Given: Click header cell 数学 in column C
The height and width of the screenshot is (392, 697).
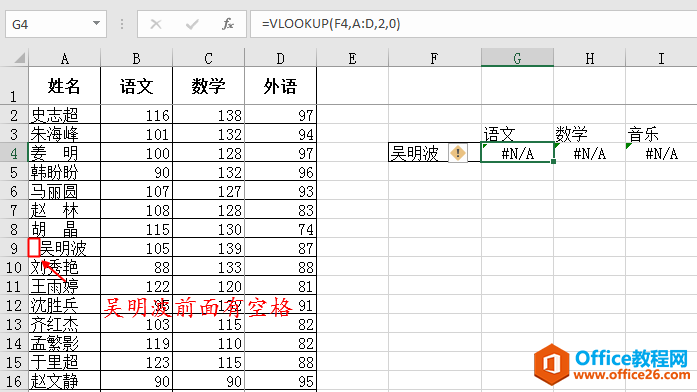Looking at the screenshot, I should click(208, 86).
